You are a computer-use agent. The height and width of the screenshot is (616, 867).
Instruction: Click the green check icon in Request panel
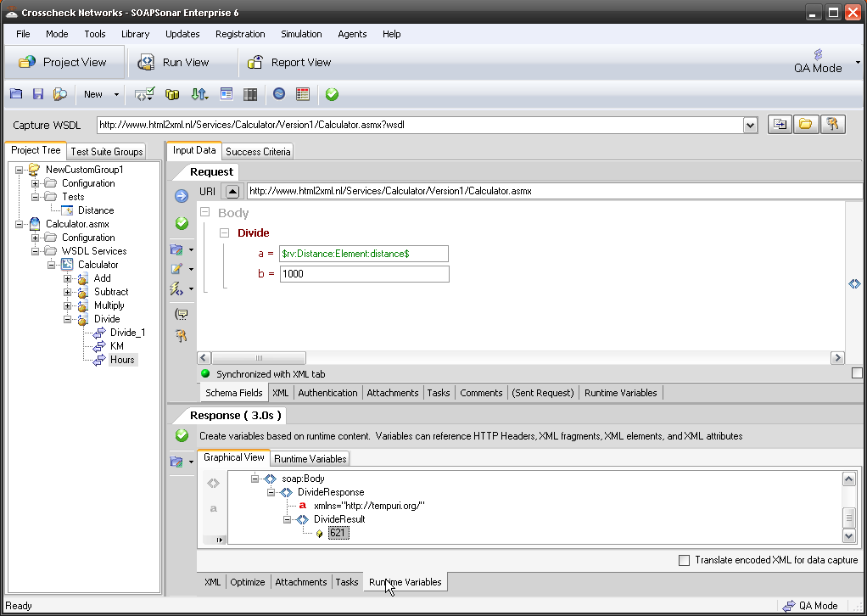pyautogui.click(x=182, y=223)
